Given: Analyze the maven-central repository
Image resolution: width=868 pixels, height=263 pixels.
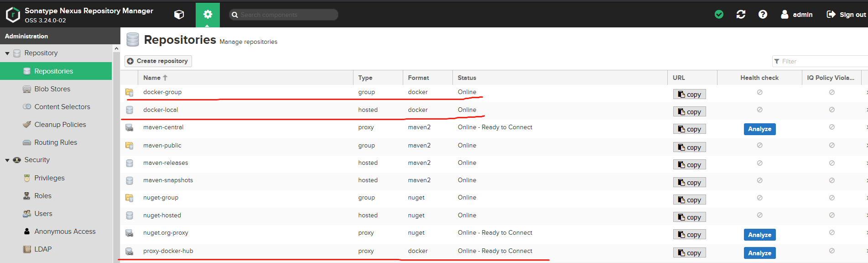Looking at the screenshot, I should (759, 129).
